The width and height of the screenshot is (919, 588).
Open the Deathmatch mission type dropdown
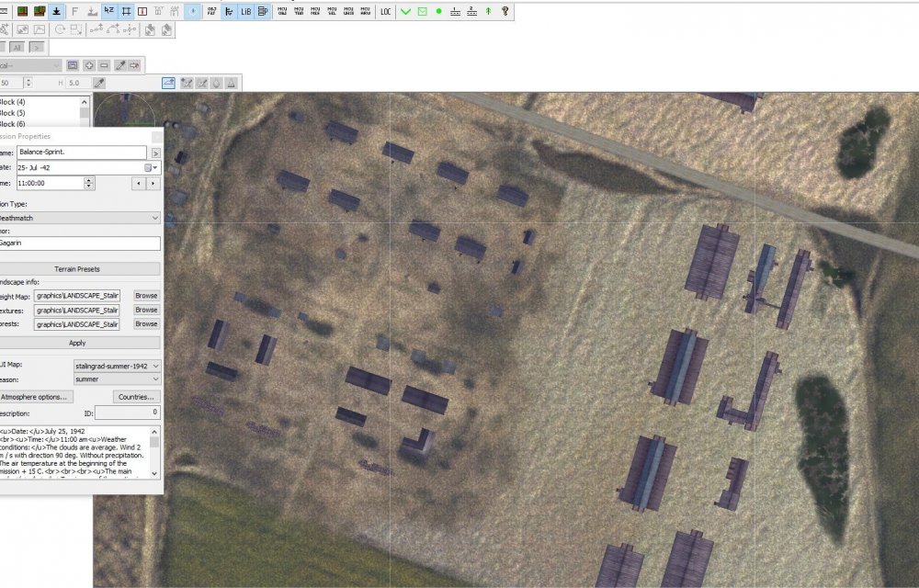click(x=78, y=218)
